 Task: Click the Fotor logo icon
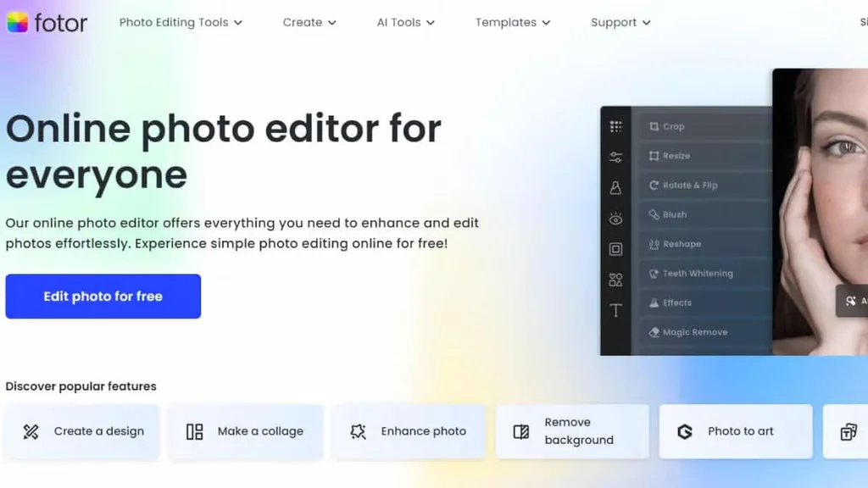(17, 23)
